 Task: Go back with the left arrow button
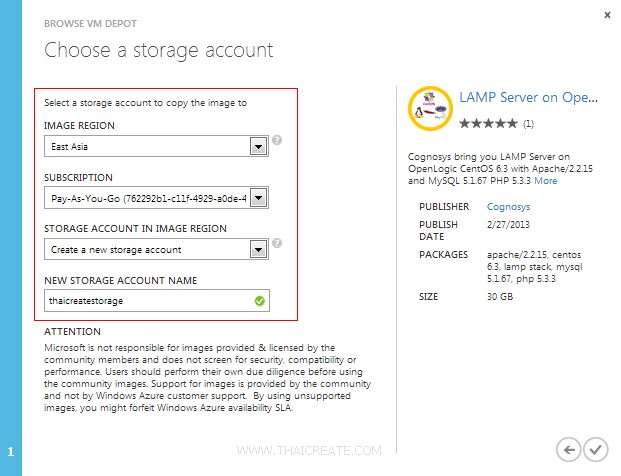coord(570,449)
